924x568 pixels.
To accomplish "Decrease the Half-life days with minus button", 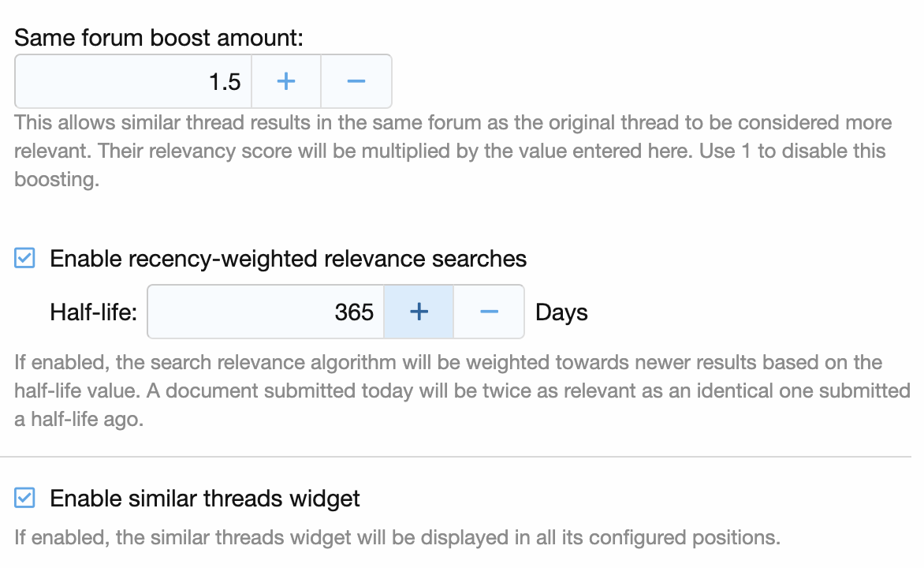I will 489,312.
